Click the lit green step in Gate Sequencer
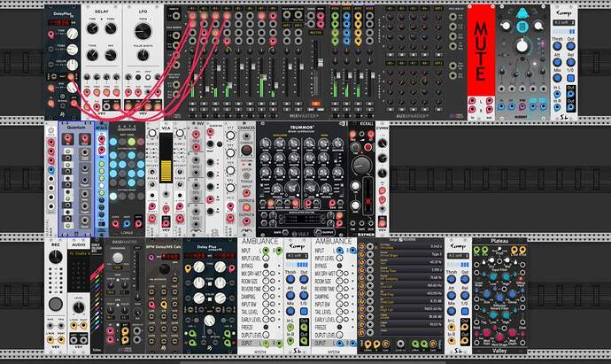This screenshot has height=364, width=611. click(x=132, y=142)
